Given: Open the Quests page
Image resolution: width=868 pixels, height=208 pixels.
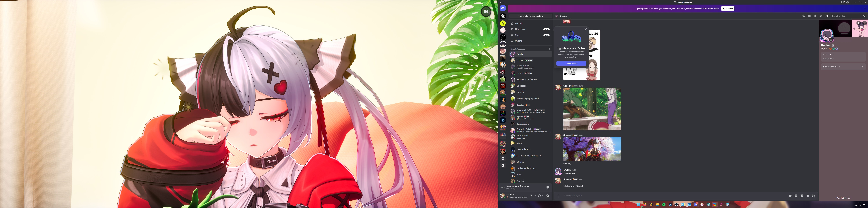Looking at the screenshot, I should (530, 41).
